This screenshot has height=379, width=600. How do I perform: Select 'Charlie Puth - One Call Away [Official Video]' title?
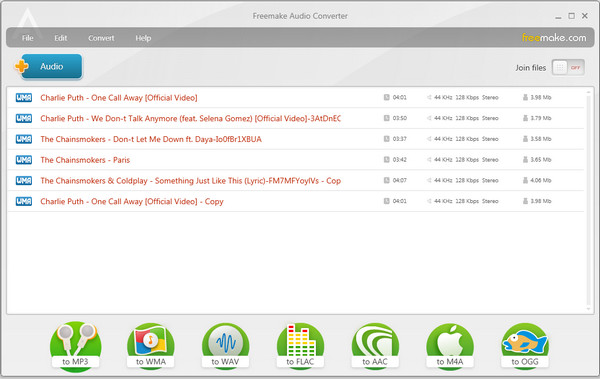[x=119, y=98]
